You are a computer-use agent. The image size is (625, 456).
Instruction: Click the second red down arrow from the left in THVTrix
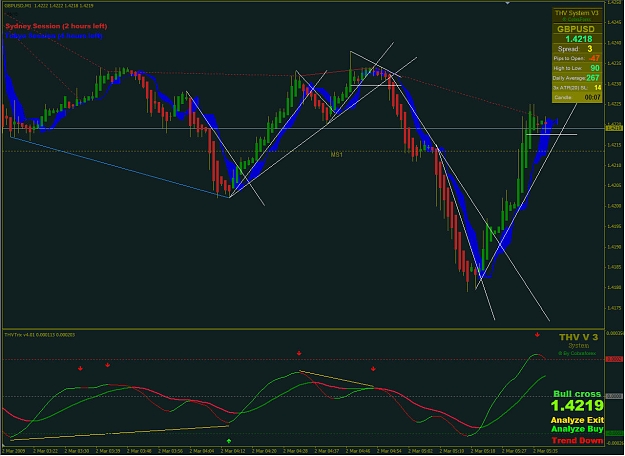tap(108, 365)
